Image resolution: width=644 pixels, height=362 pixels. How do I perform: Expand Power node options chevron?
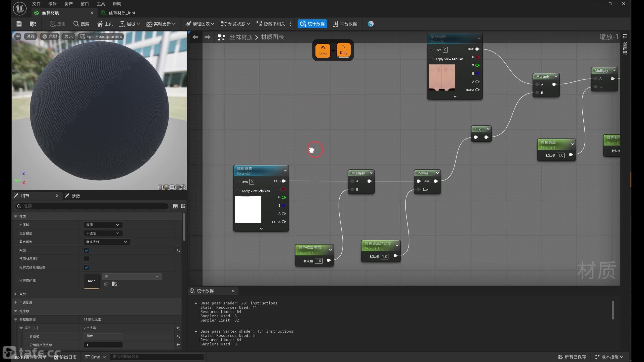pos(437,173)
